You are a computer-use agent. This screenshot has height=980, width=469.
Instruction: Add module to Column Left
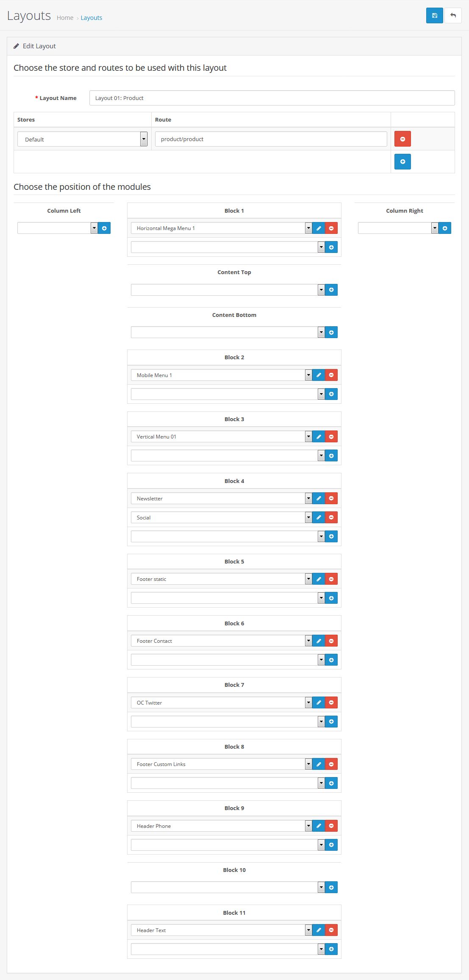click(x=104, y=228)
